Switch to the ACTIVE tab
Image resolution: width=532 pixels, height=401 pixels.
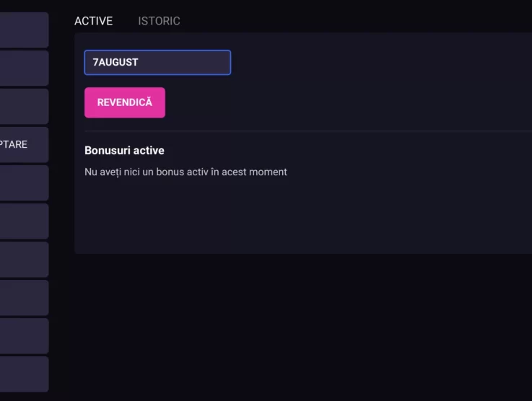pyautogui.click(x=93, y=21)
